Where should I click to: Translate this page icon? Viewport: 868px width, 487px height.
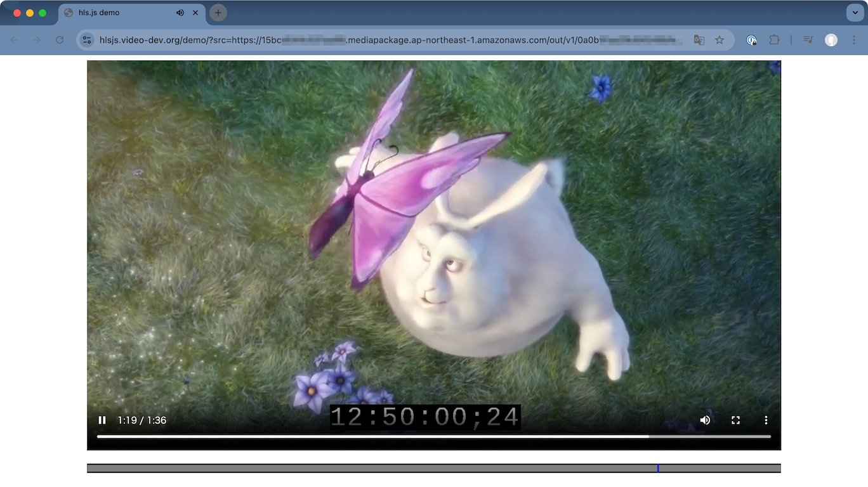(699, 40)
